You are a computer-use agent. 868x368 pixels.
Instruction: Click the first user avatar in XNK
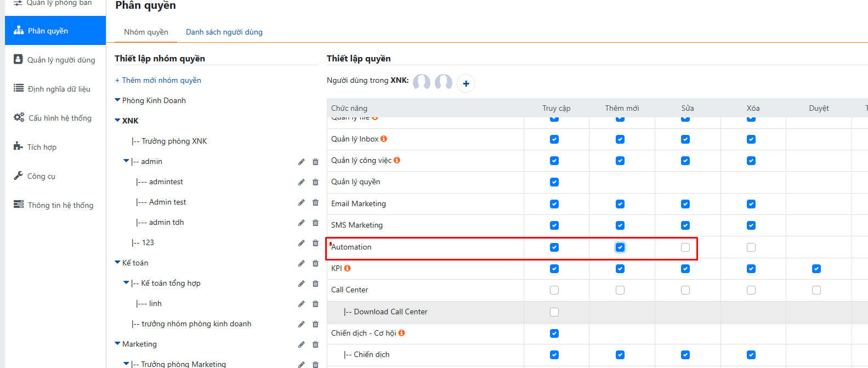(422, 83)
